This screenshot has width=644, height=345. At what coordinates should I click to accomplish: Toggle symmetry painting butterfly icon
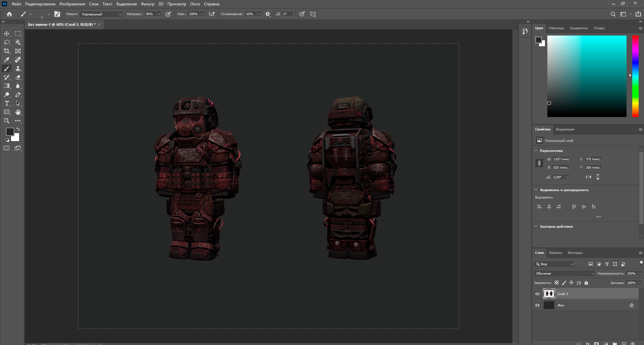pos(313,14)
